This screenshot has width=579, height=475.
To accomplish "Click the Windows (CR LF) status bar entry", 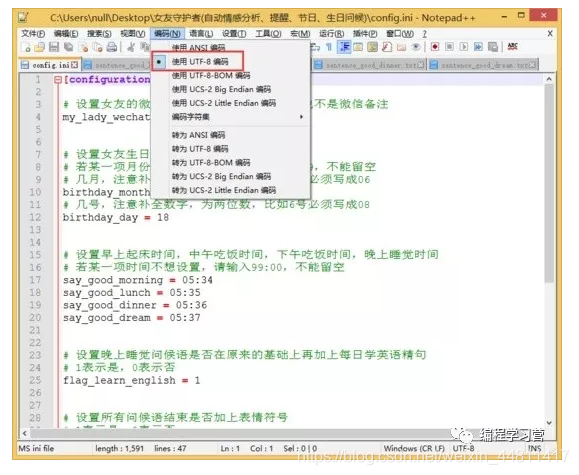I will coord(414,448).
